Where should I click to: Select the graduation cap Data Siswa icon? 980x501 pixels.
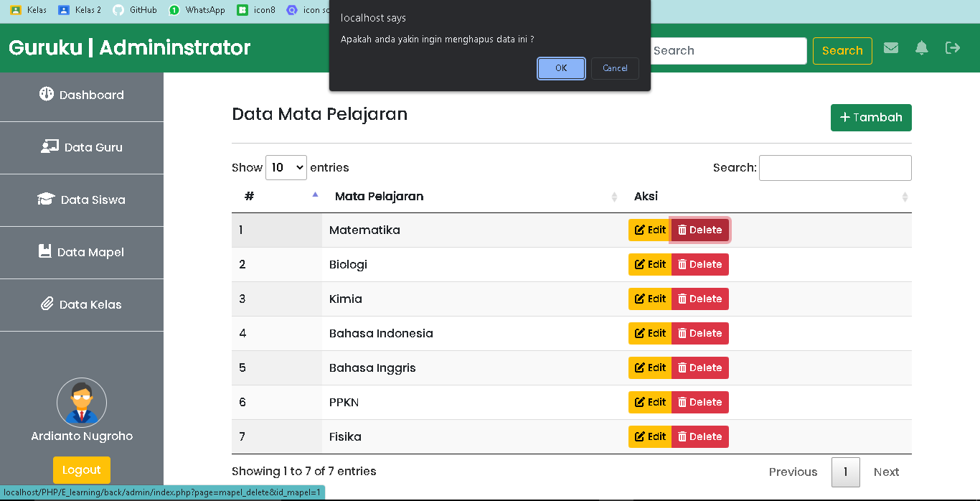coord(45,199)
